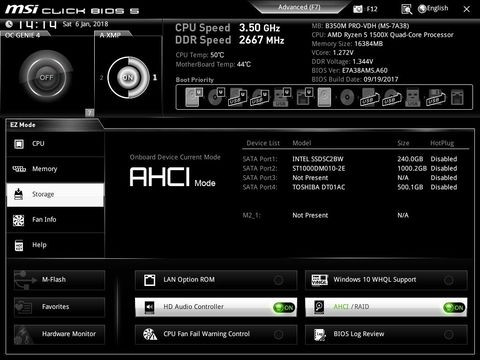Click the F12 screenshot camera icon
This screenshot has height=360, width=480.
click(358, 9)
